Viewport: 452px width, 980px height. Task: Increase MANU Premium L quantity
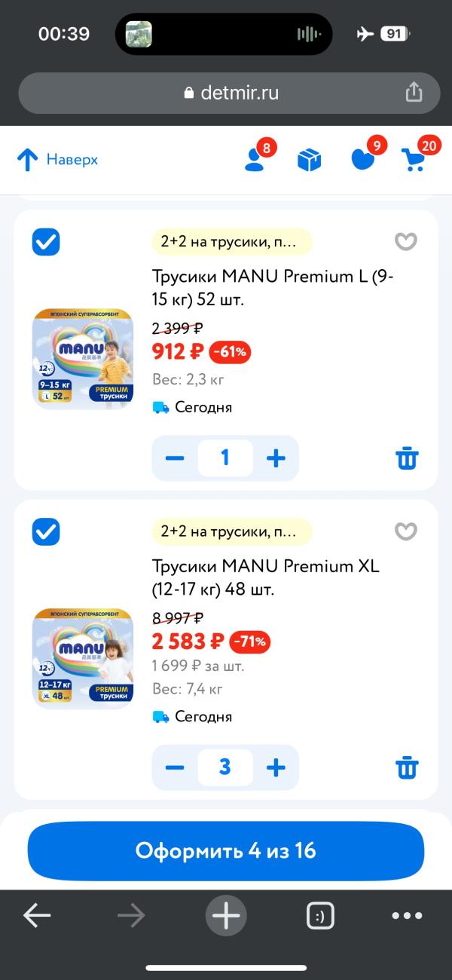(276, 458)
